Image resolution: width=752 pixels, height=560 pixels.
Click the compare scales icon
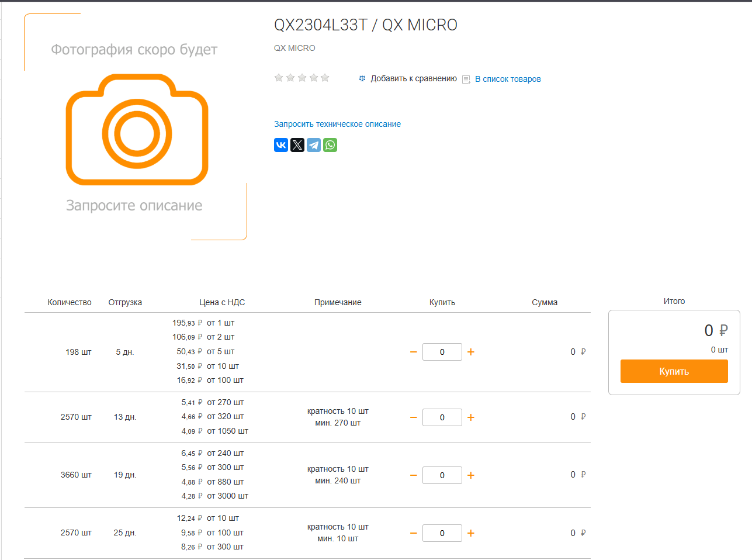[x=362, y=78]
